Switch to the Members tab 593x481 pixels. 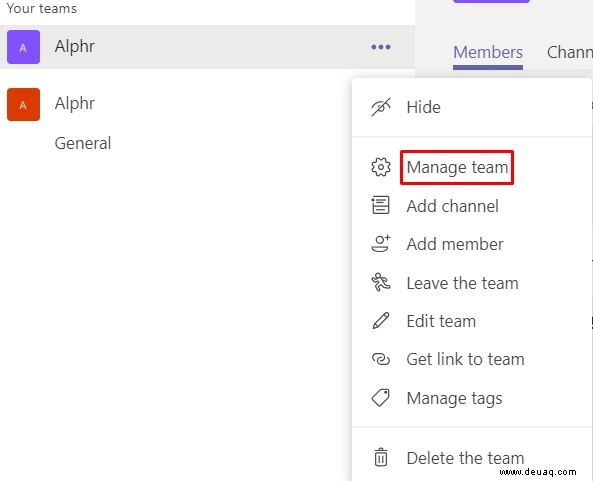click(x=488, y=53)
